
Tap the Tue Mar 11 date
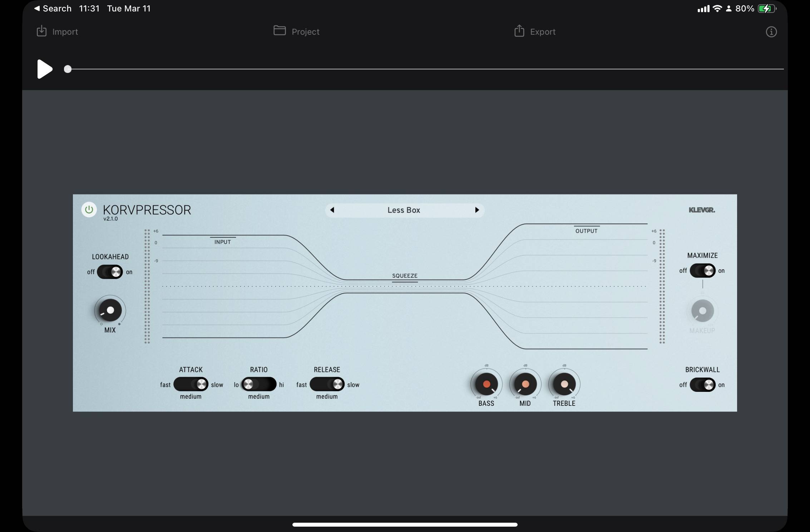click(129, 9)
